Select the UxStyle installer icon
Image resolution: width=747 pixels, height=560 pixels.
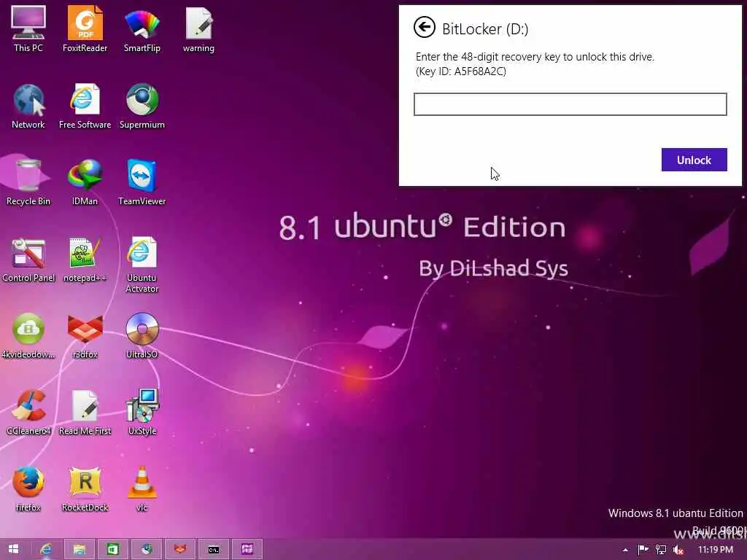pos(142,413)
